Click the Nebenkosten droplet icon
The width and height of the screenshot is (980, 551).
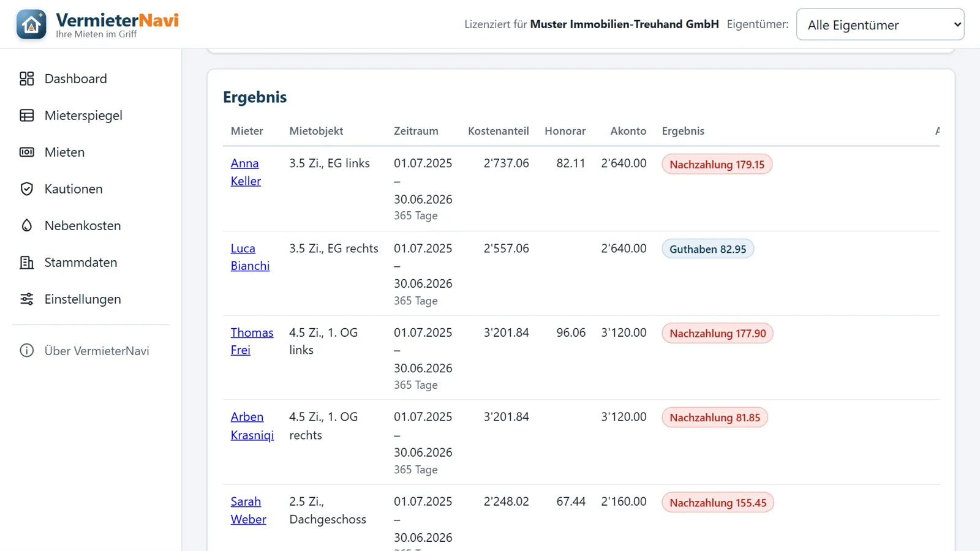coord(27,225)
